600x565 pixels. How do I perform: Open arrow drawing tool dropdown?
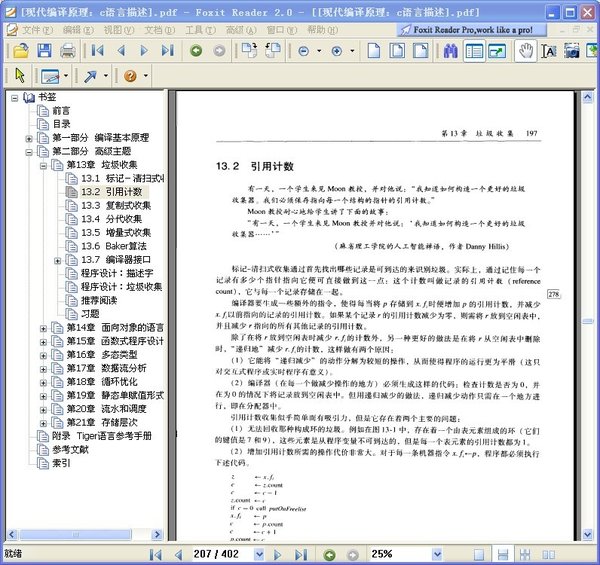(106, 76)
